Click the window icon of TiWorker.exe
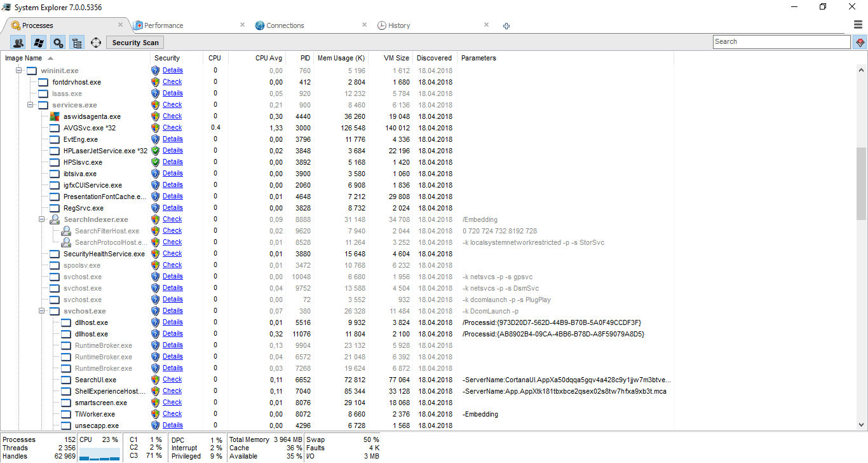Screen dimensions: 868x463 coord(66,414)
